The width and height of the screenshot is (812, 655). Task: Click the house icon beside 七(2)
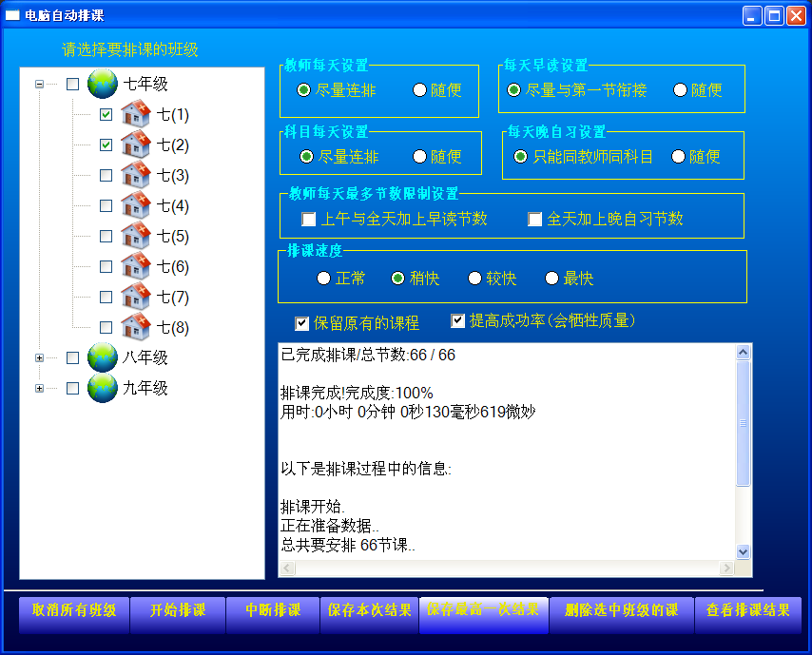136,145
